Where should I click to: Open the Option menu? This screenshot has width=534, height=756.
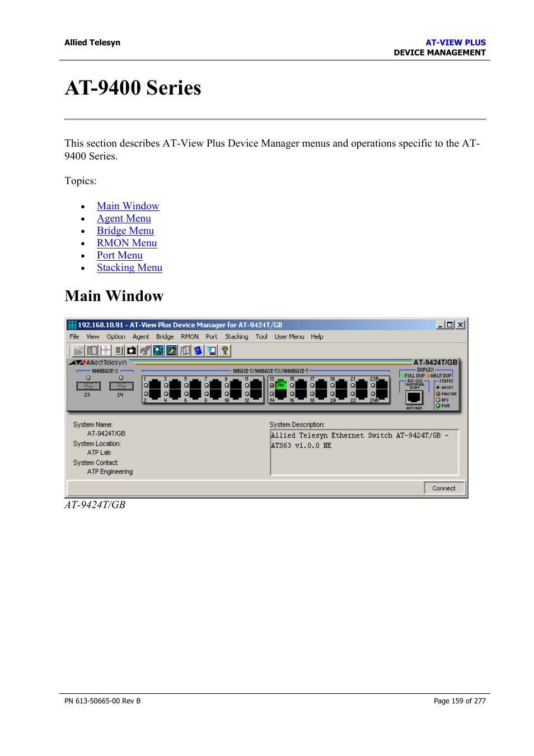coord(116,336)
